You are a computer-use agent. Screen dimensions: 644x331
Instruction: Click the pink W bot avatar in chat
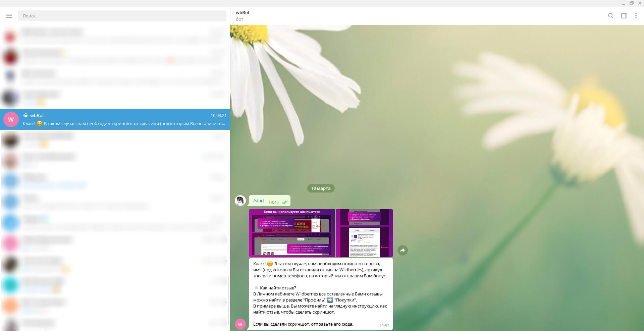coord(240,324)
